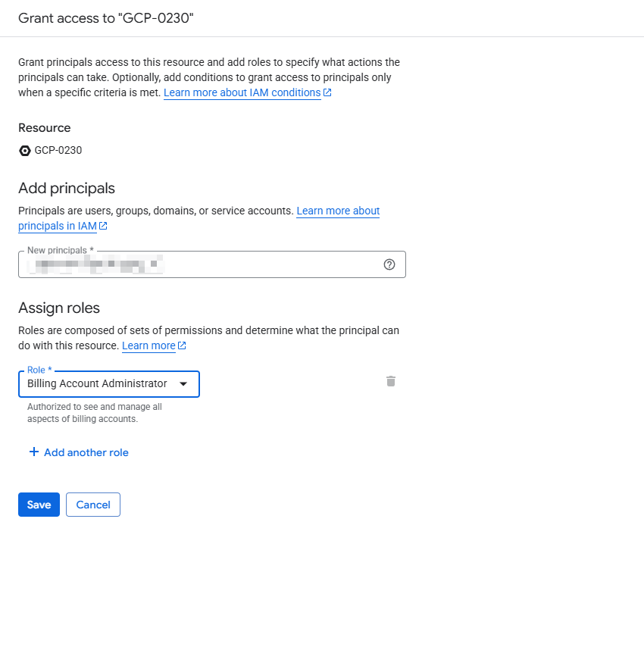Click external-link icon after Assign roles Learn more
The width and height of the screenshot is (644, 669).
coord(182,345)
